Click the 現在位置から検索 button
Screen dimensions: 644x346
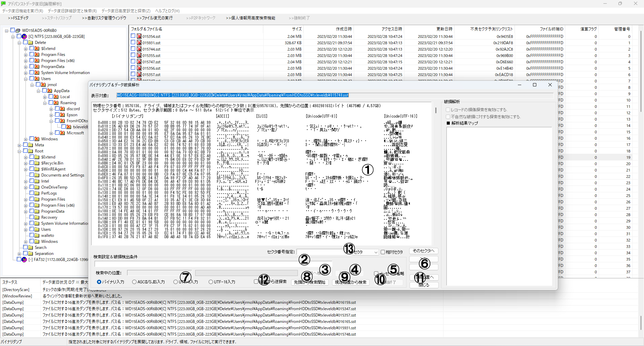coord(351,282)
